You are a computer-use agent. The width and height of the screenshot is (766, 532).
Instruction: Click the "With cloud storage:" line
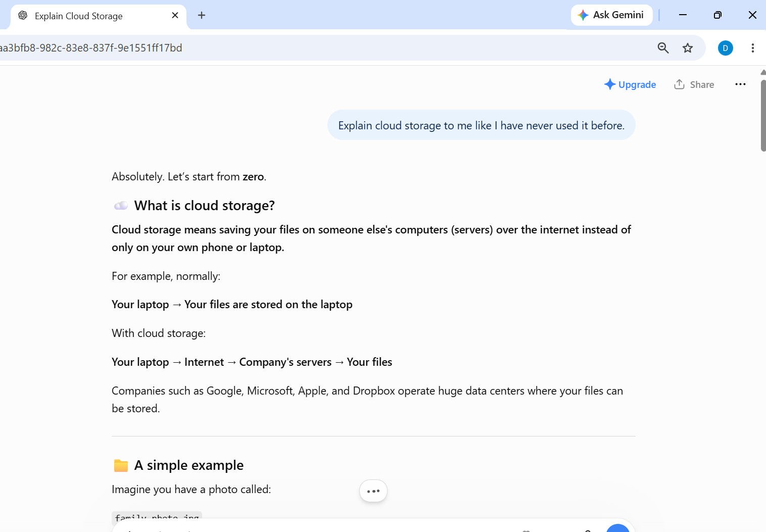(x=159, y=333)
